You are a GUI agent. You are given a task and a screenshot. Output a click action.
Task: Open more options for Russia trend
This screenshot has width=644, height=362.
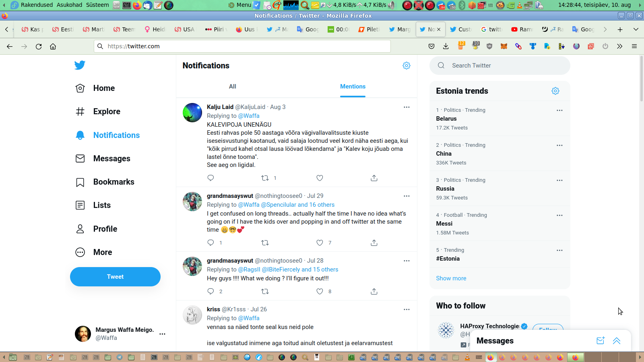[x=559, y=180]
